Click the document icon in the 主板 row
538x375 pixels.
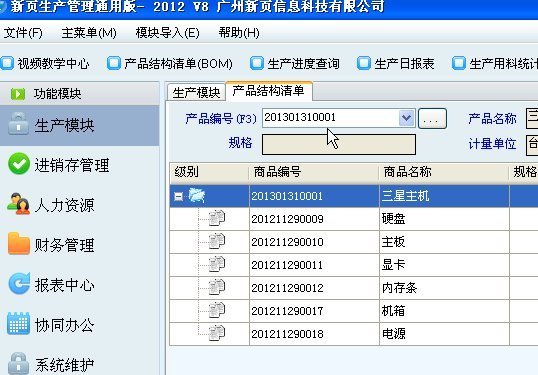[217, 241]
